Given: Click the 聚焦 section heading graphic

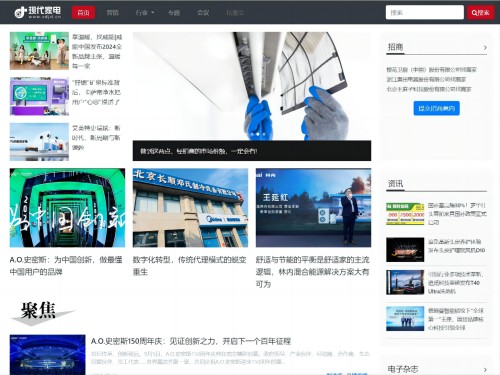Looking at the screenshot, I should tap(42, 313).
